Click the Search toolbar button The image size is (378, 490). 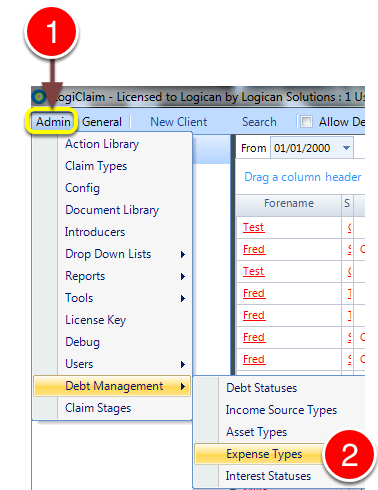[x=259, y=122]
